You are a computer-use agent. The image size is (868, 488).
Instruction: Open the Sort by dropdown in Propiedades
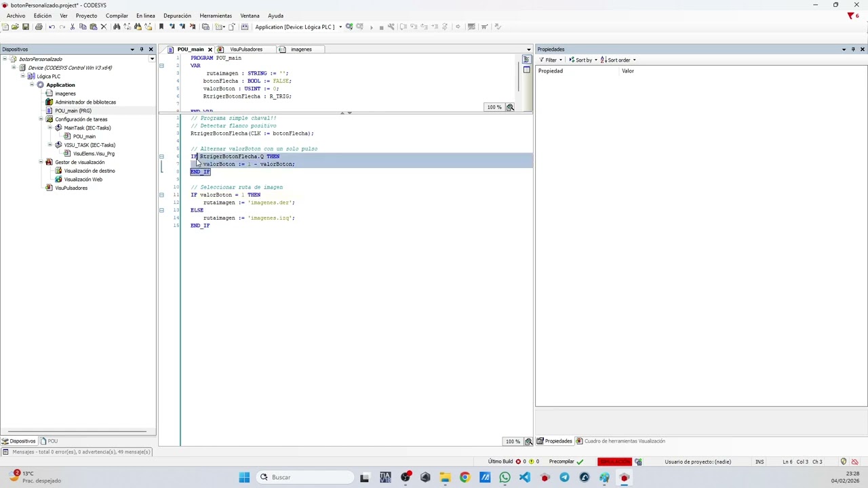[583, 60]
